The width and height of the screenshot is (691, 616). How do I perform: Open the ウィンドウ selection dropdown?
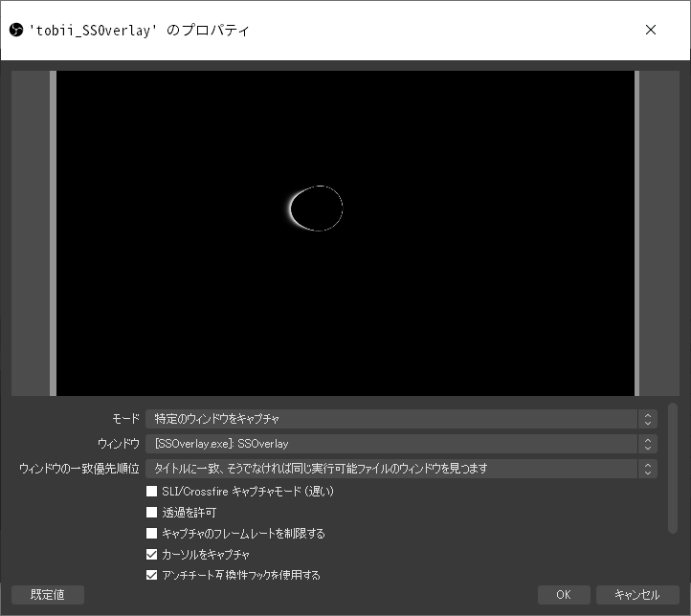[x=401, y=444]
